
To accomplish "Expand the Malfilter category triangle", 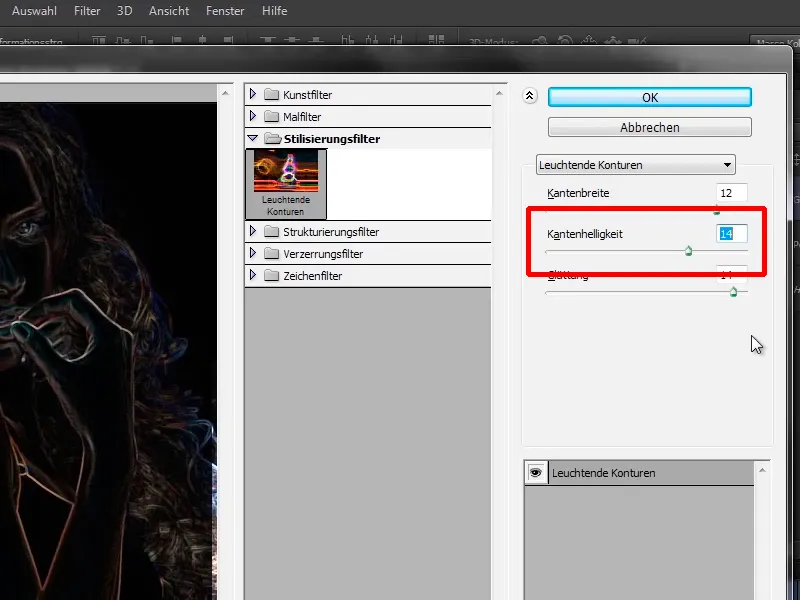I will pyautogui.click(x=253, y=116).
